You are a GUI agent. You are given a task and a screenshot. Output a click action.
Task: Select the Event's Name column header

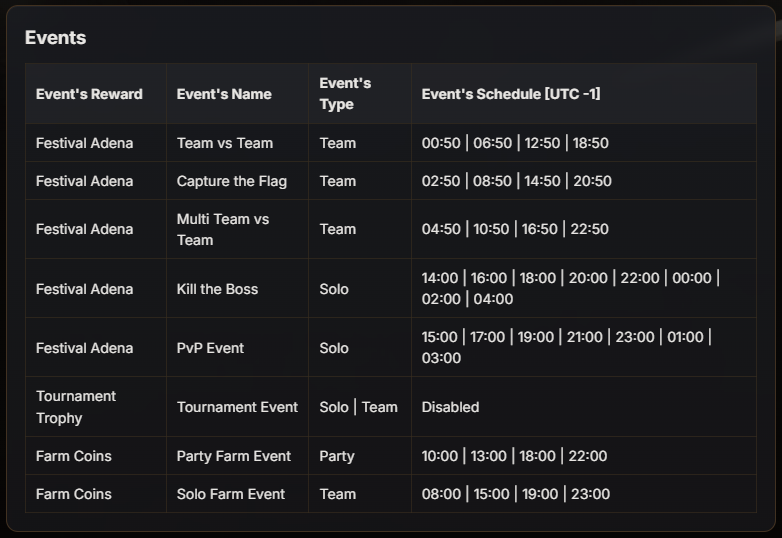point(224,94)
